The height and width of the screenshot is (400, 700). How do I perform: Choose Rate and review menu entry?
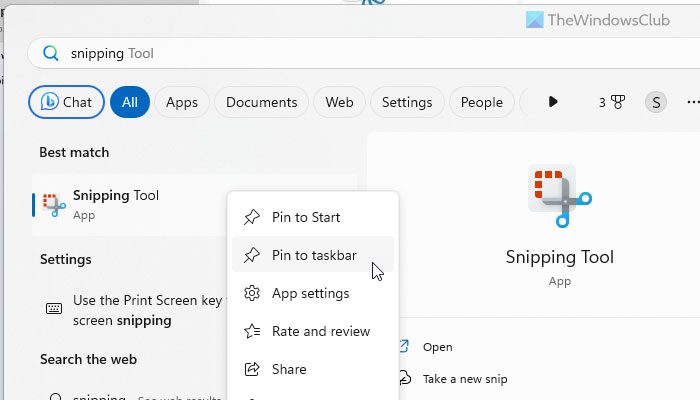313,331
